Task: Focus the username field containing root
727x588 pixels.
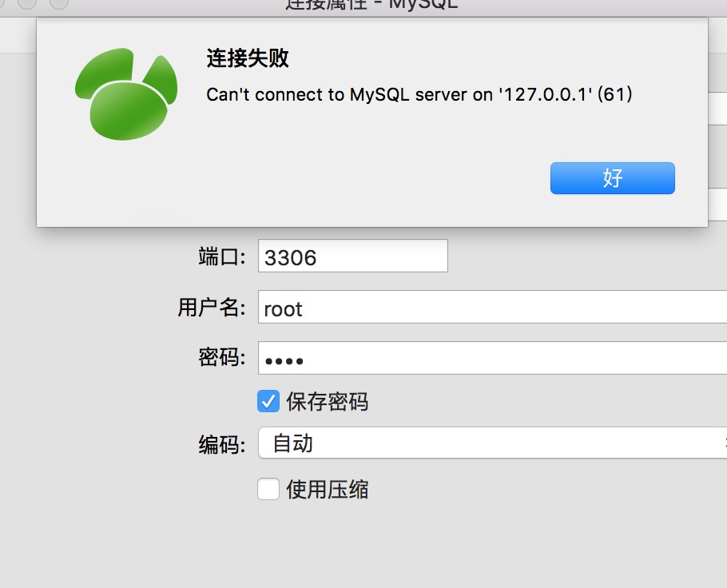Action: tap(492, 307)
